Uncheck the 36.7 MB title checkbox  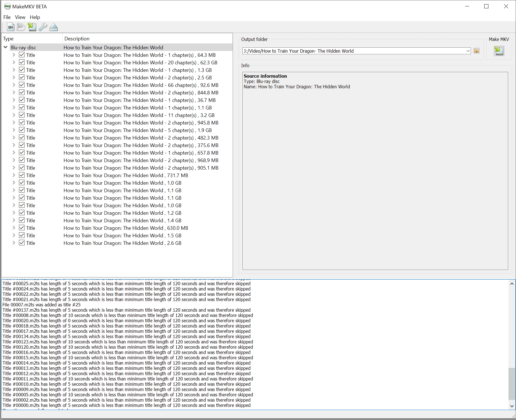22,100
